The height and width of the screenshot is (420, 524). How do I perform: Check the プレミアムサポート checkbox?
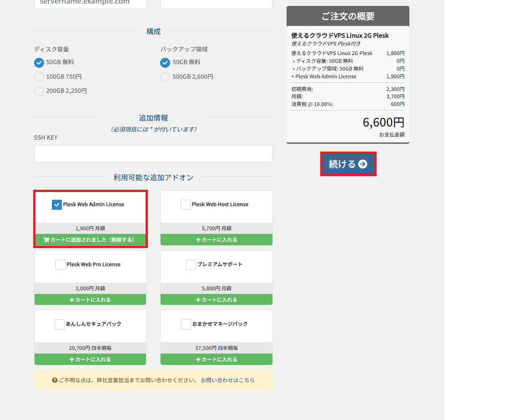(191, 265)
